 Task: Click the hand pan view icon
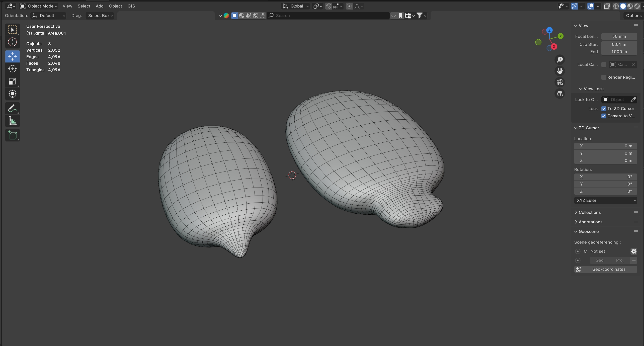(559, 71)
